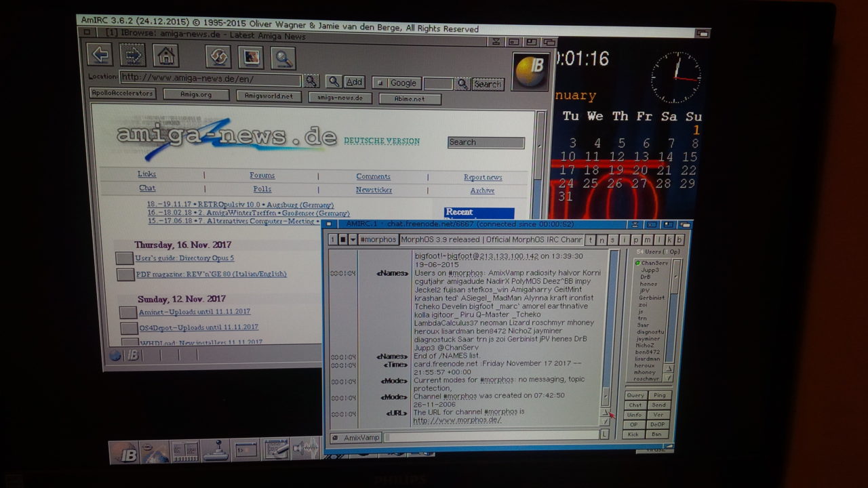This screenshot has width=868, height=488.
Task: Toggle channel mode b in AmIRC
Action: tap(679, 240)
